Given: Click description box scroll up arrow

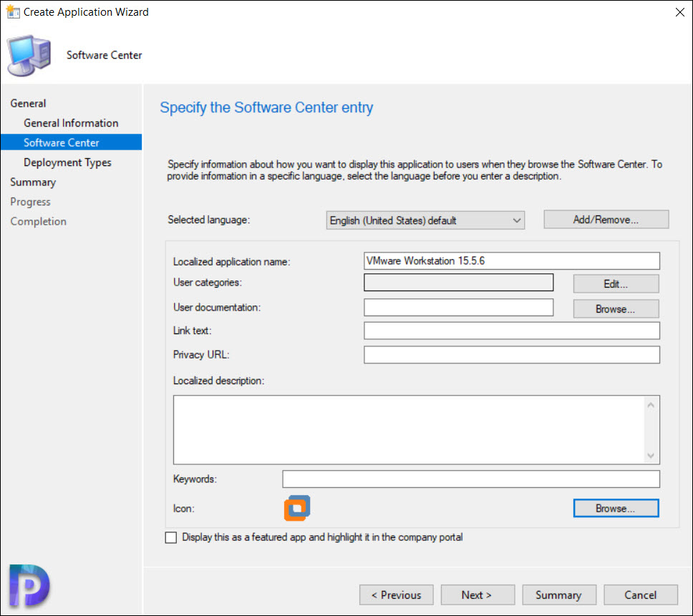Looking at the screenshot, I should 651,405.
